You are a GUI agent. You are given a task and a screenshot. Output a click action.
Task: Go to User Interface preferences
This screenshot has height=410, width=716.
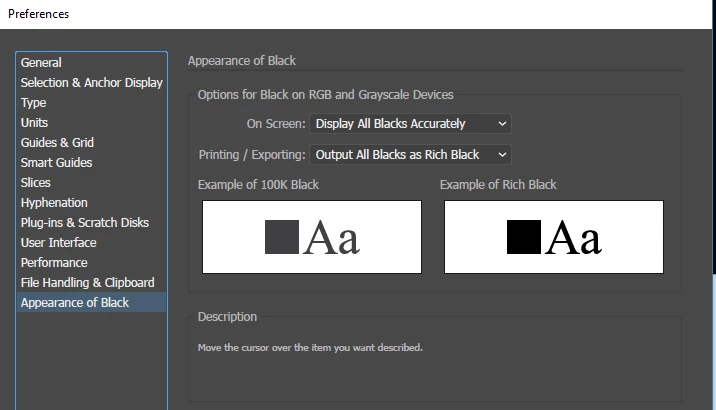point(59,243)
